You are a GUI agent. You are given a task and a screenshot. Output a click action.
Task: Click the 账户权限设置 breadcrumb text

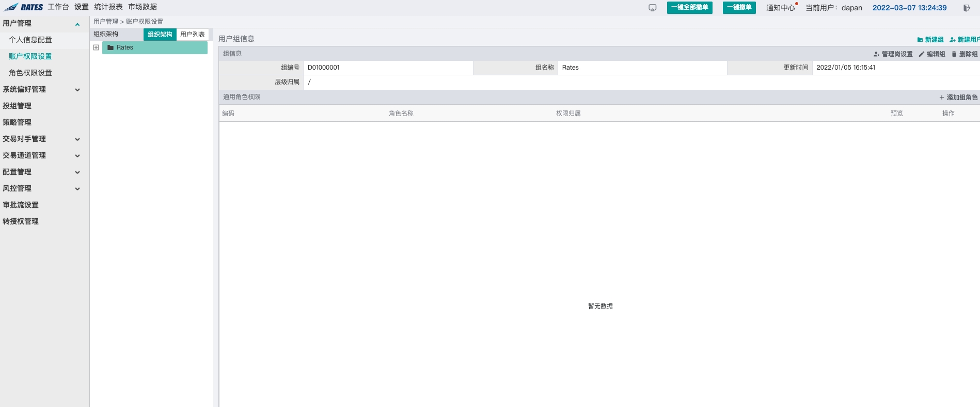click(145, 22)
